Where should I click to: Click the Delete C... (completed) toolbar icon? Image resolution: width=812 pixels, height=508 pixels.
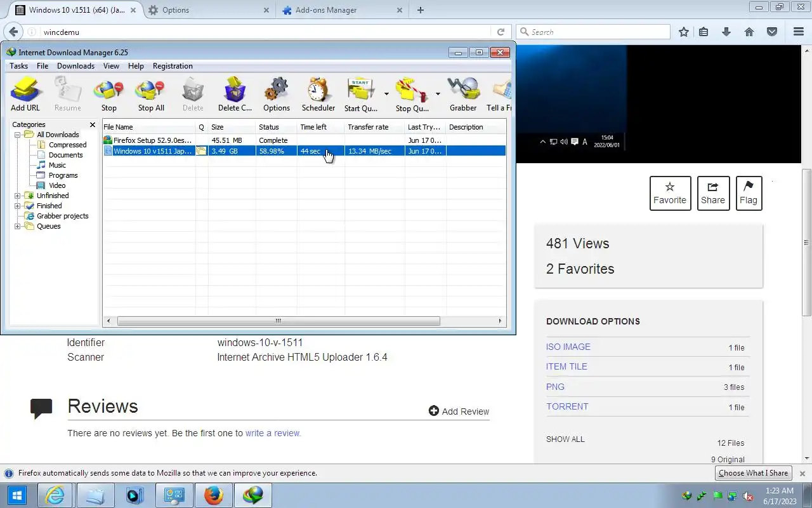pyautogui.click(x=235, y=94)
